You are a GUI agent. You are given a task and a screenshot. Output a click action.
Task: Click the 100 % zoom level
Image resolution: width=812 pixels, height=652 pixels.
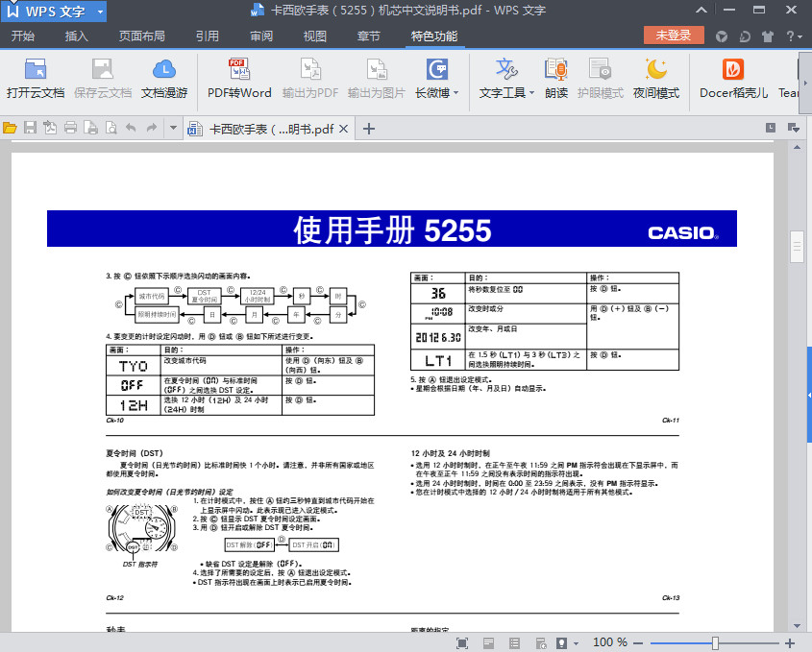[609, 642]
